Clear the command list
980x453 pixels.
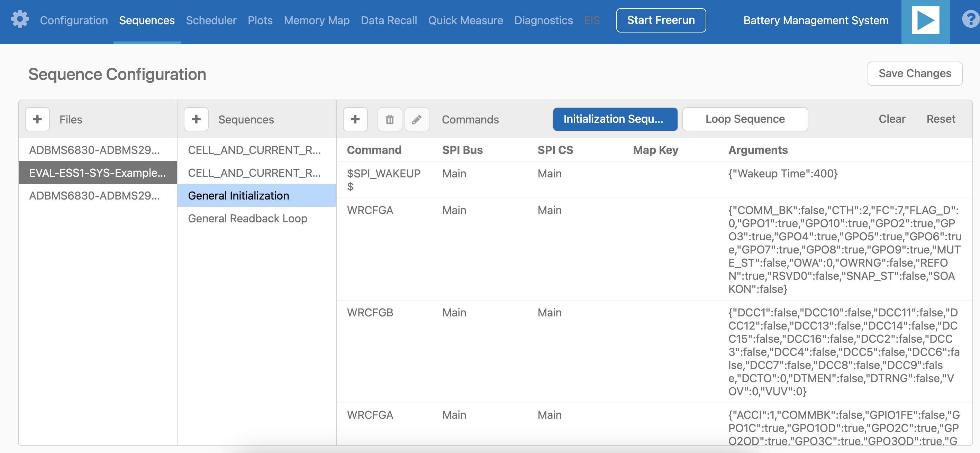(892, 119)
